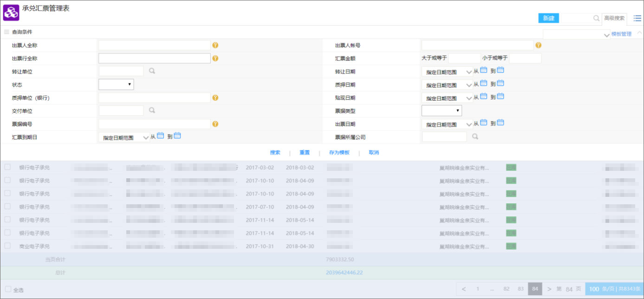The image size is (644, 299).
Task: Focus the 大于或等于 amount field
Action: click(x=464, y=58)
